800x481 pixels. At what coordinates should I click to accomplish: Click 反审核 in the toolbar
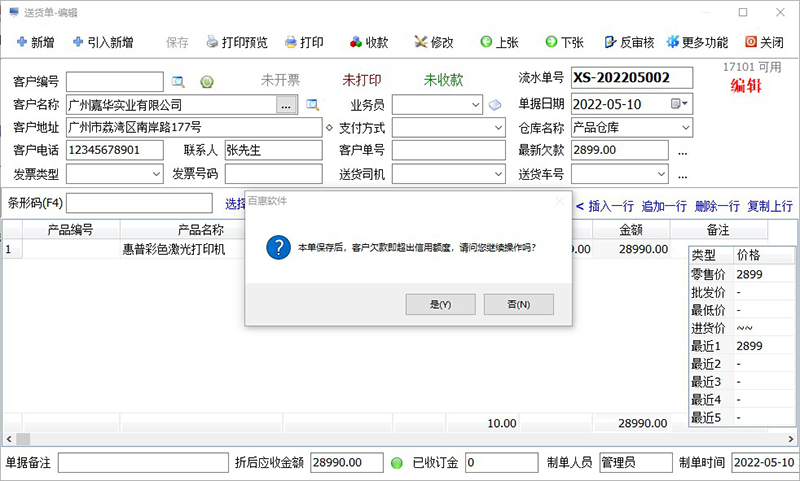point(629,42)
